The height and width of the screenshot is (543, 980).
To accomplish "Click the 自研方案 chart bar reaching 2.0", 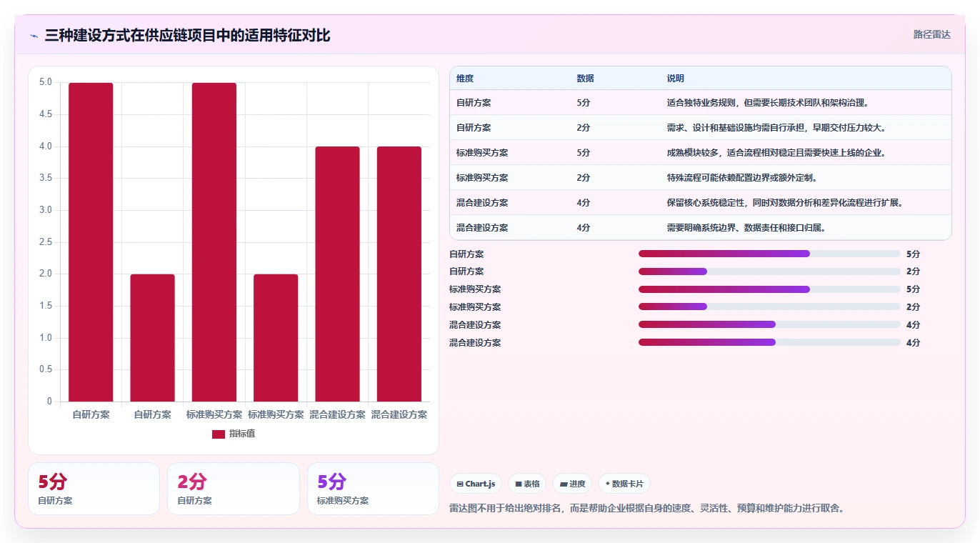I will pyautogui.click(x=152, y=338).
